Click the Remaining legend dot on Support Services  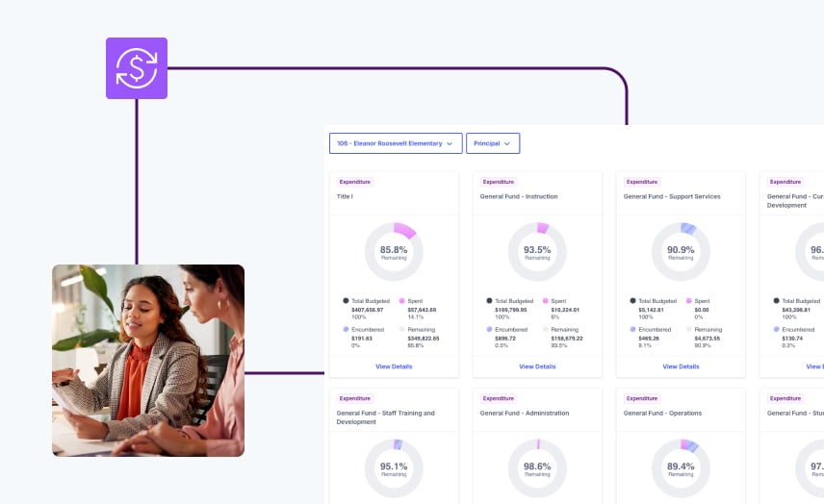689,329
